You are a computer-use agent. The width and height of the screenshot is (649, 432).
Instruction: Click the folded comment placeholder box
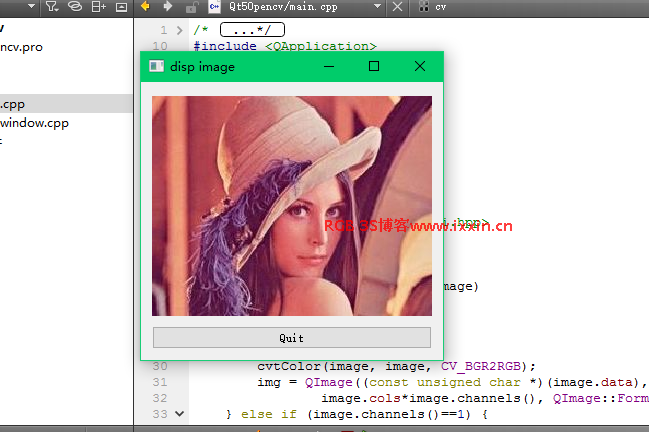[x=252, y=30]
